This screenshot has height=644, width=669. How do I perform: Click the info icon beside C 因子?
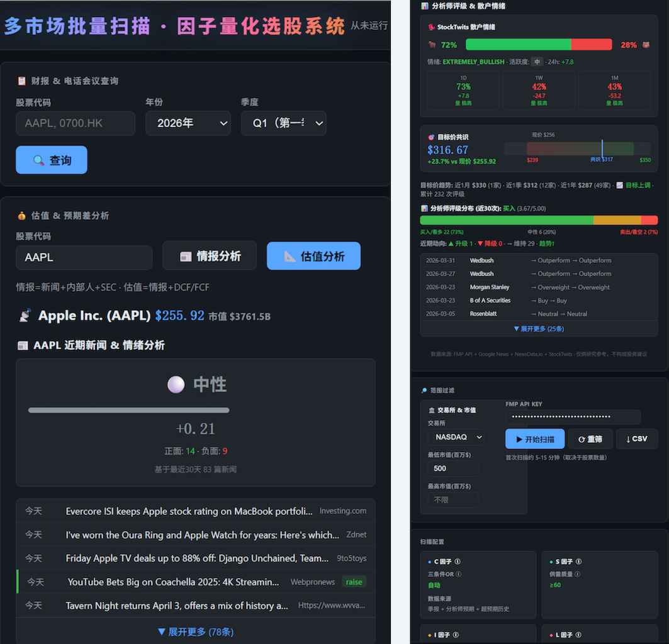point(458,562)
